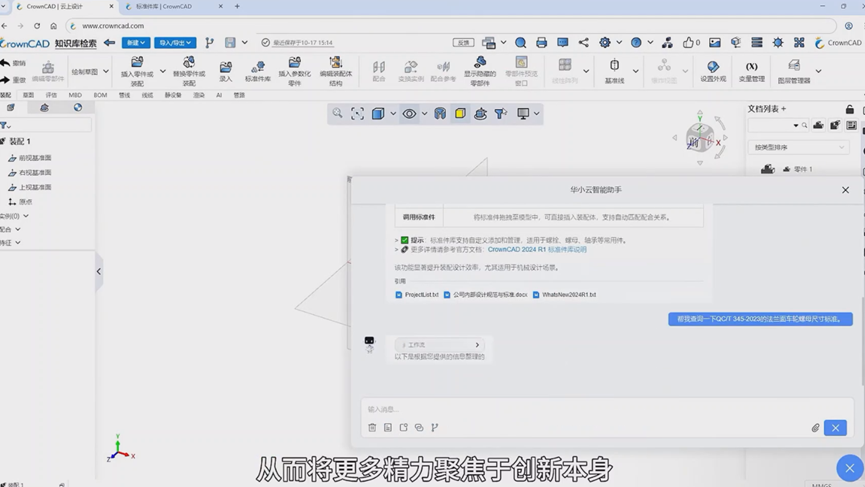The image size is (865, 487).
Task: Open 设置外观 appearance tool
Action: (713, 71)
